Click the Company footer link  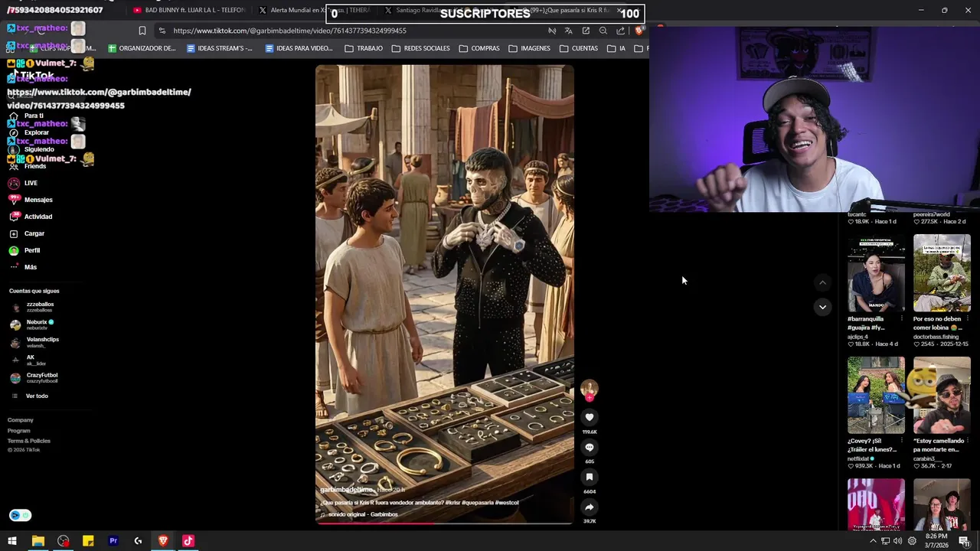[x=21, y=420]
